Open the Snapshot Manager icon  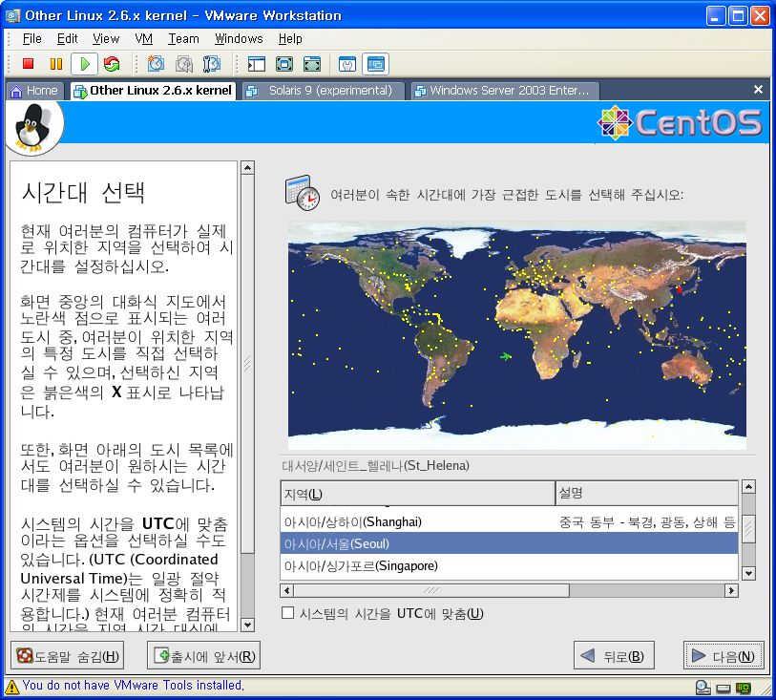coord(212,64)
